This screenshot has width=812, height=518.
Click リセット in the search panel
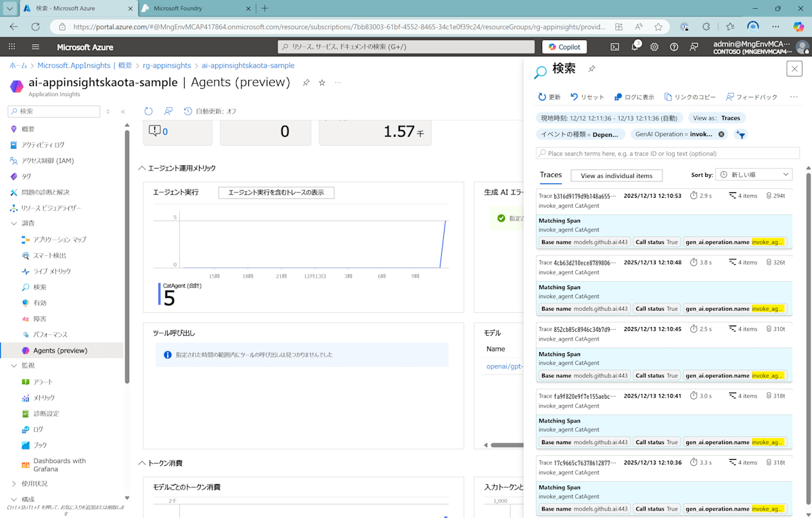tap(587, 97)
